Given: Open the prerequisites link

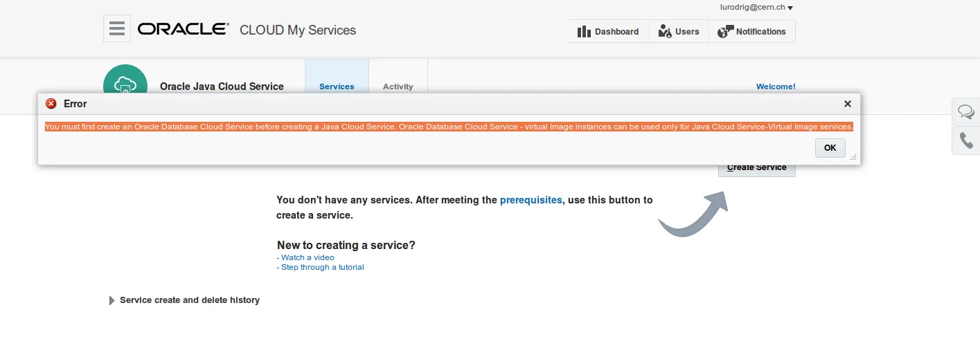Looking at the screenshot, I should 531,200.
